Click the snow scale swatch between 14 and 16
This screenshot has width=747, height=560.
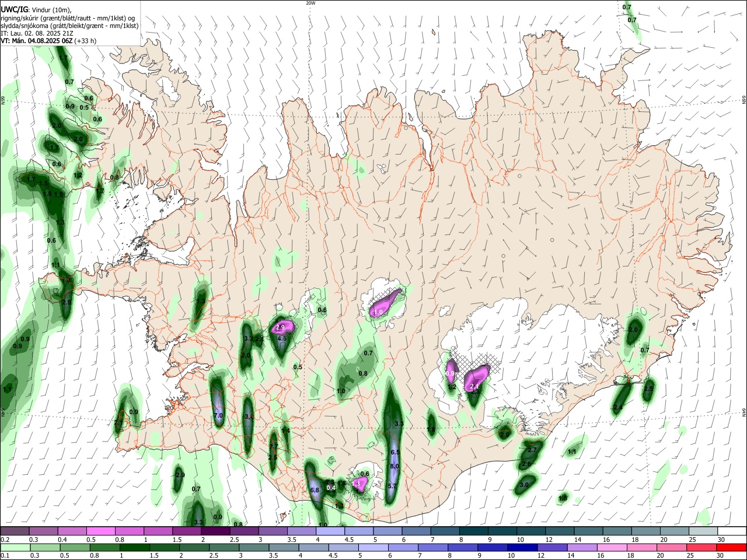point(587,531)
